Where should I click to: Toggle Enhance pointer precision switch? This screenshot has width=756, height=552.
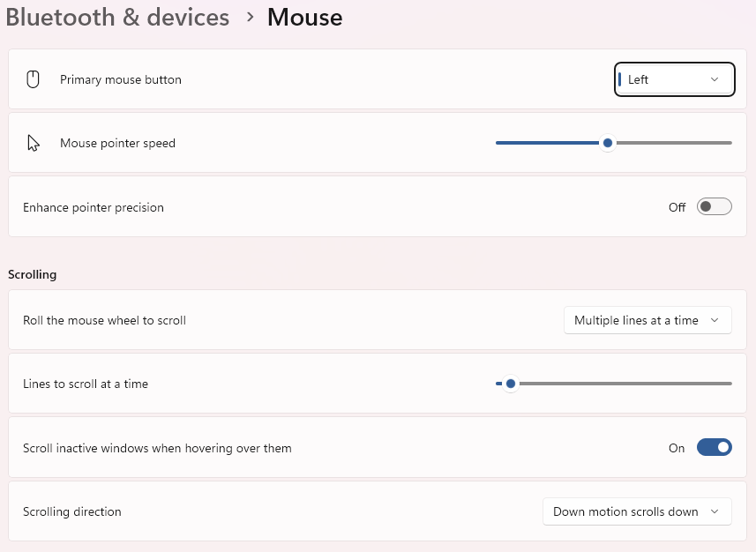(714, 207)
